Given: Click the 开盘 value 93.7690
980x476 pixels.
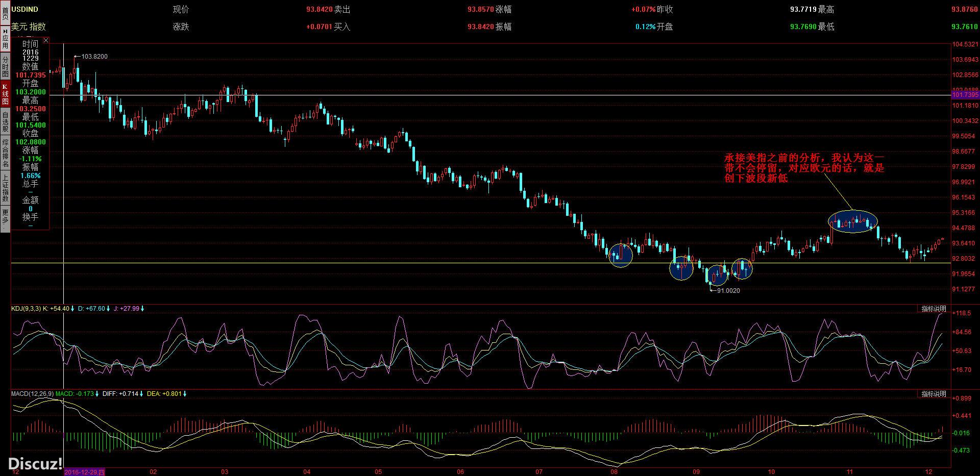Looking at the screenshot, I should tap(803, 27).
